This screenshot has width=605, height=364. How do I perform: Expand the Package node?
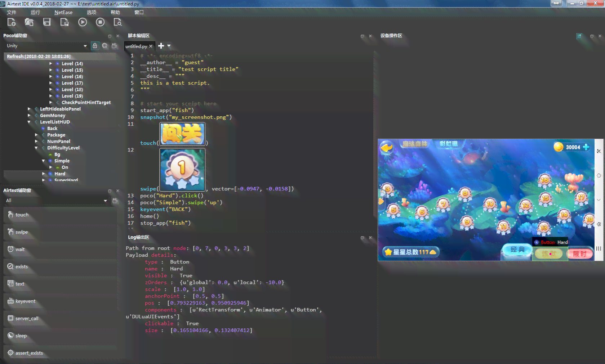point(36,135)
